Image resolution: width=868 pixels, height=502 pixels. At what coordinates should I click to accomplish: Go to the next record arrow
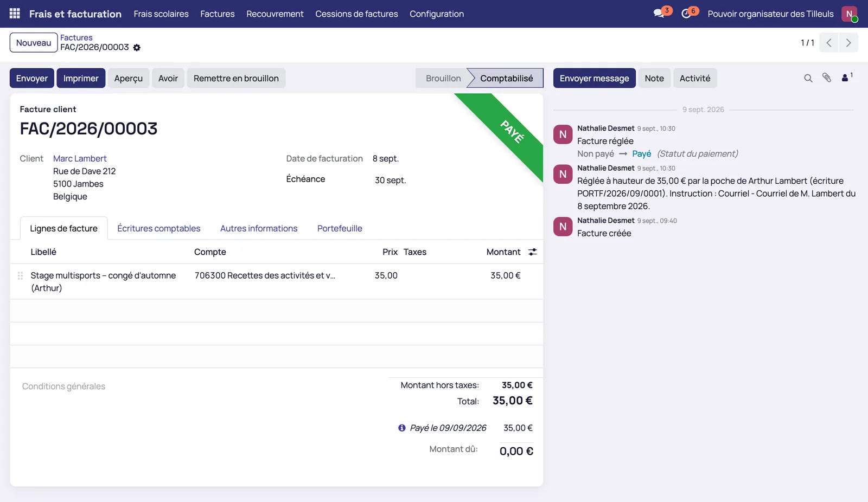coord(848,43)
